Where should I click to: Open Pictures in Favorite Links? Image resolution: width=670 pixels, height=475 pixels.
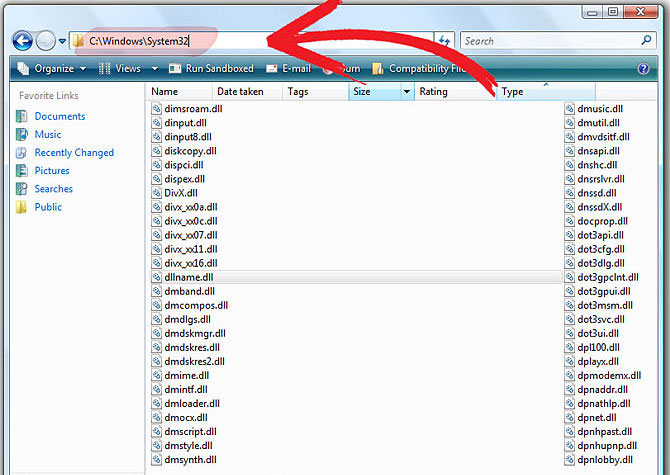[52, 170]
